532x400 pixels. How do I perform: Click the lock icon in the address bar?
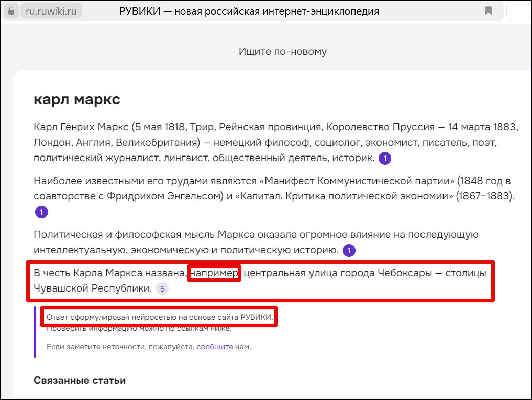tap(11, 11)
